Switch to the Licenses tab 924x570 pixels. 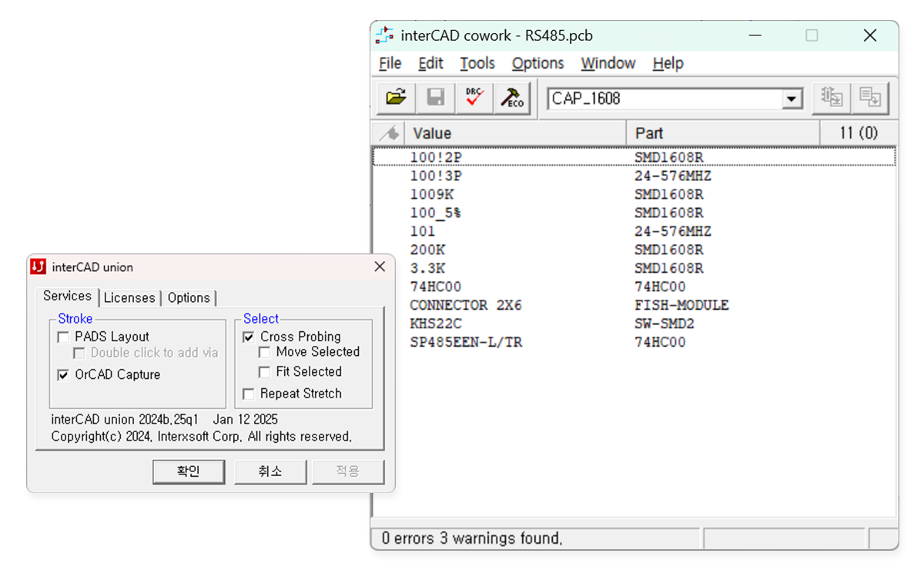click(129, 298)
